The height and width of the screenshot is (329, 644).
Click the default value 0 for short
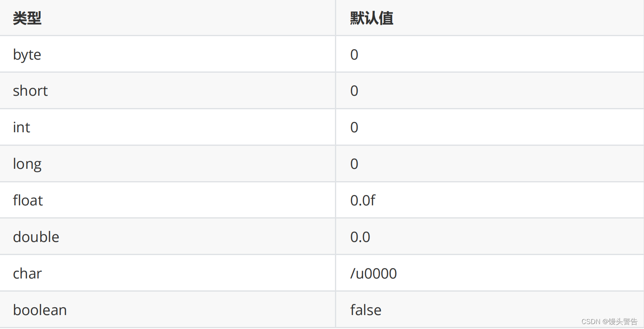tap(354, 91)
